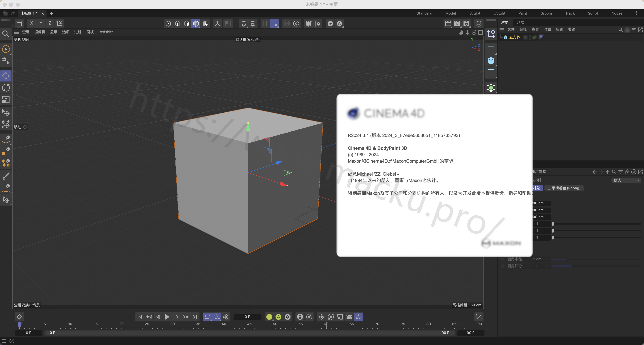Switch to the Nodes layout
Viewport: 644px width, 345px height.
[x=617, y=13]
